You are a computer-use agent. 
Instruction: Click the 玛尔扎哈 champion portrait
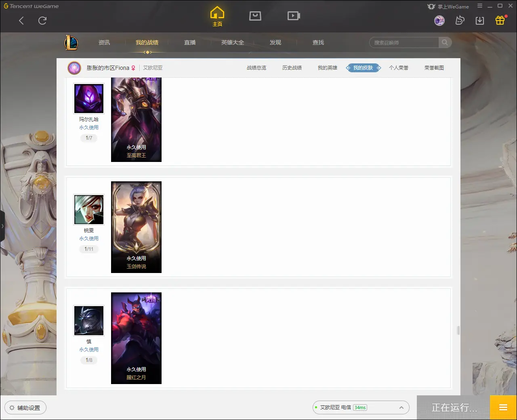pyautogui.click(x=89, y=99)
